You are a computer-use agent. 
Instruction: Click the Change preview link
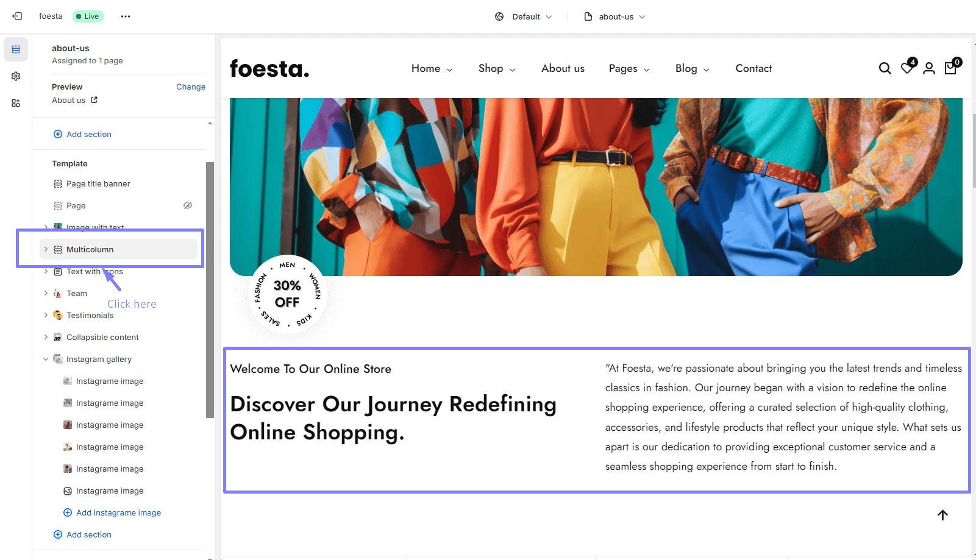tap(191, 87)
